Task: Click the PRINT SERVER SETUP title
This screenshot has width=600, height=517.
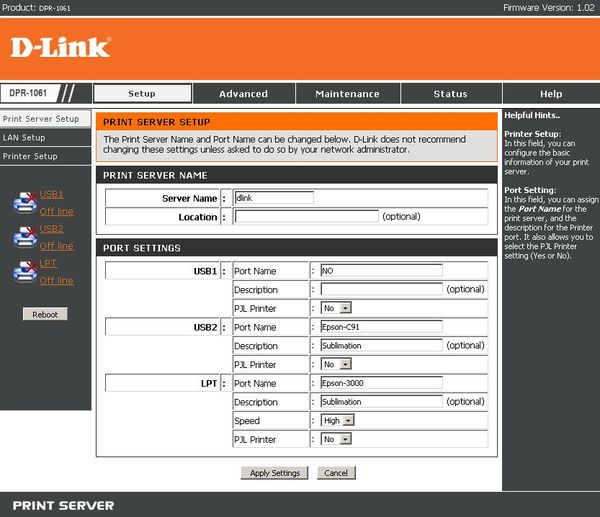Action: tap(157, 122)
